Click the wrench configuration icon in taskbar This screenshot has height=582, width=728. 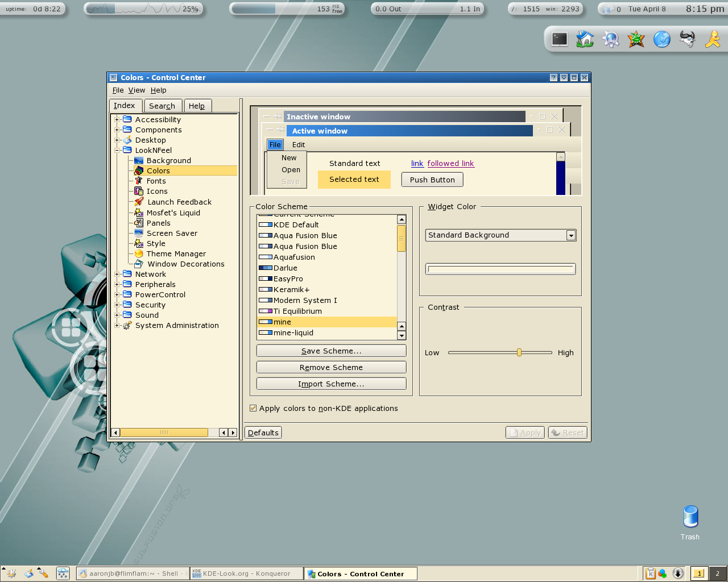43,573
